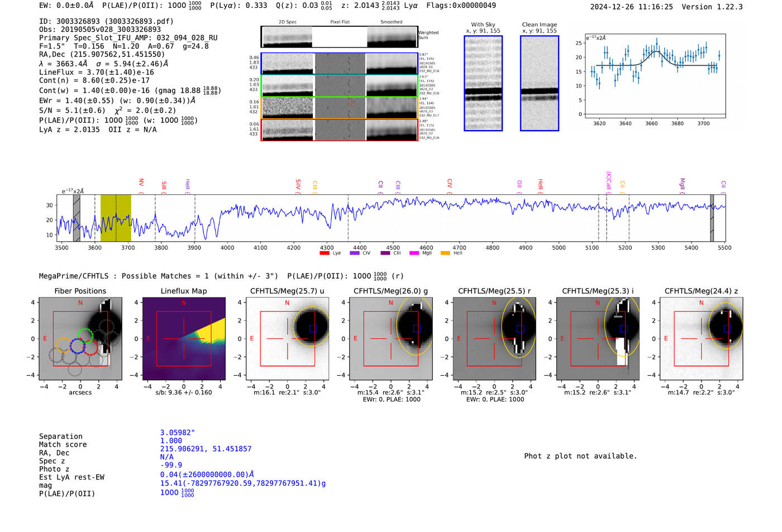The height and width of the screenshot is (532, 782).
Task: Click the Version 1.22.3 label
Action: [712, 7]
